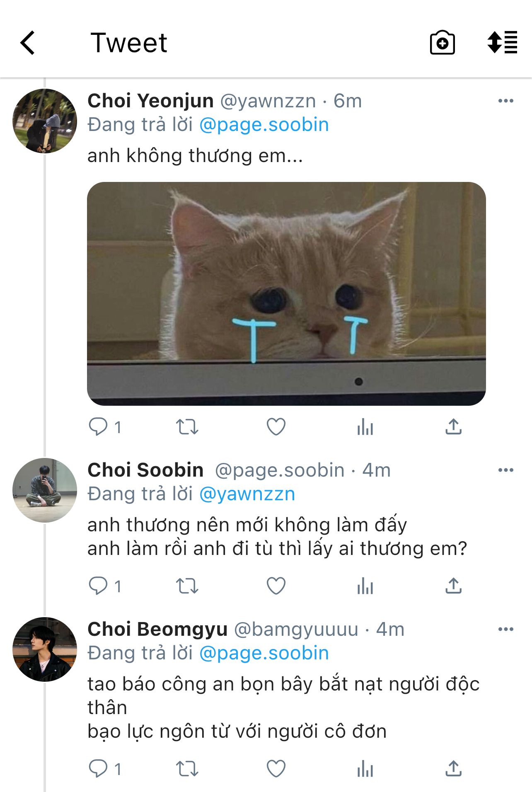The width and height of the screenshot is (532, 792).
Task: Open more options on Choi Yeonjun's tweet
Action: (505, 101)
